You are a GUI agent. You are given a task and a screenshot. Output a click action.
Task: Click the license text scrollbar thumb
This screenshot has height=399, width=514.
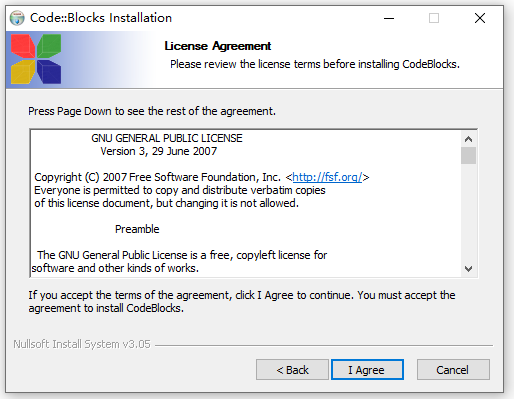pyautogui.click(x=468, y=155)
